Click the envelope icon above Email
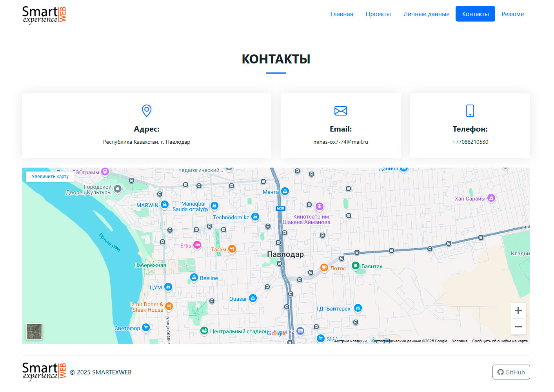 pyautogui.click(x=340, y=111)
